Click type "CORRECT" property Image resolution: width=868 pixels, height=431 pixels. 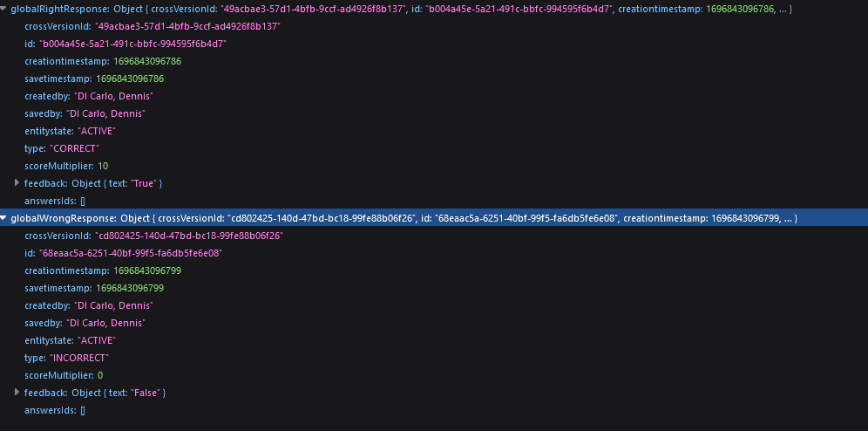[62, 148]
